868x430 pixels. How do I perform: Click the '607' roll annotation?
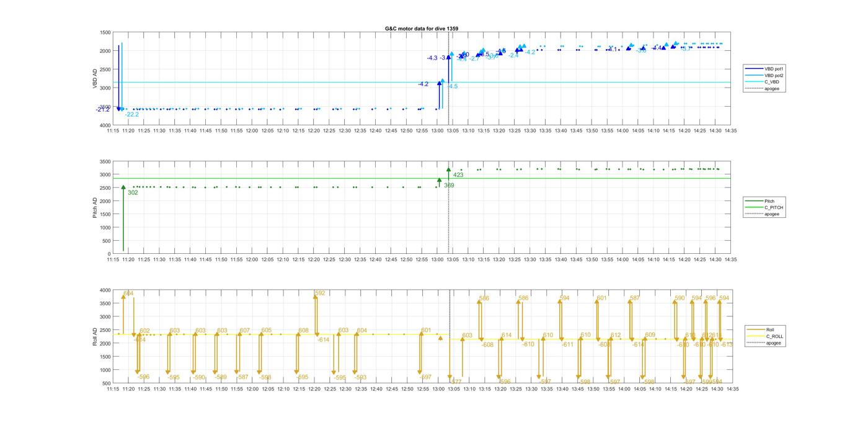pos(245,331)
